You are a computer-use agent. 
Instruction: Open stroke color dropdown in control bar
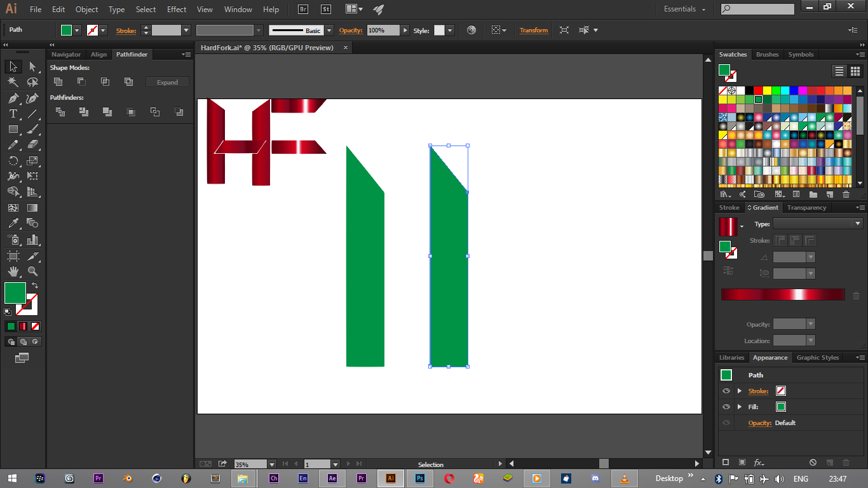(x=103, y=30)
